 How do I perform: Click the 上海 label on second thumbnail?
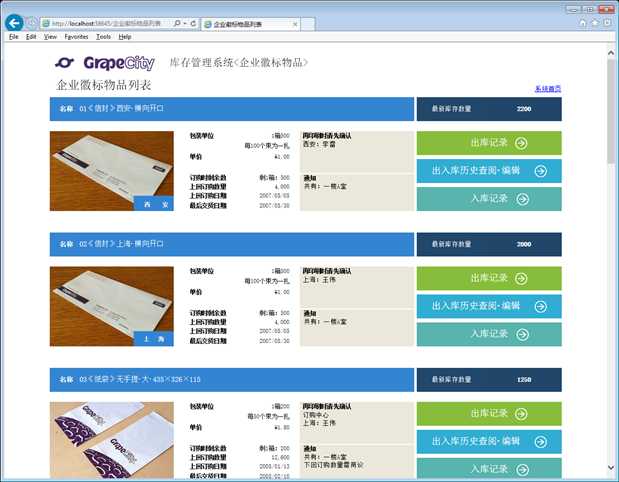[x=154, y=339]
